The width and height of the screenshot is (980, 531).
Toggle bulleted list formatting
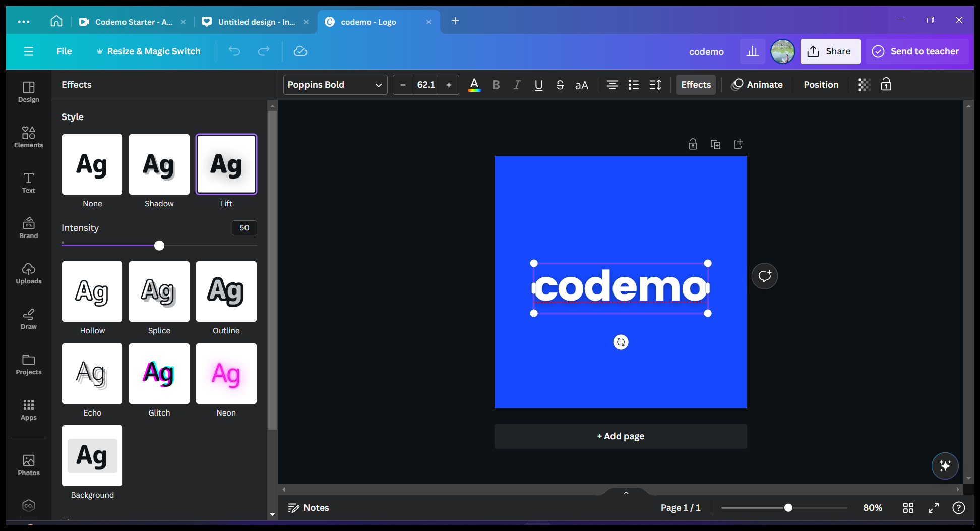pyautogui.click(x=634, y=85)
